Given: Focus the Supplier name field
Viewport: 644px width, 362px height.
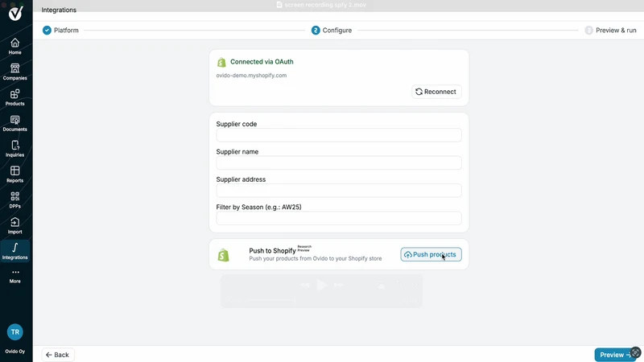Looking at the screenshot, I should 339,162.
